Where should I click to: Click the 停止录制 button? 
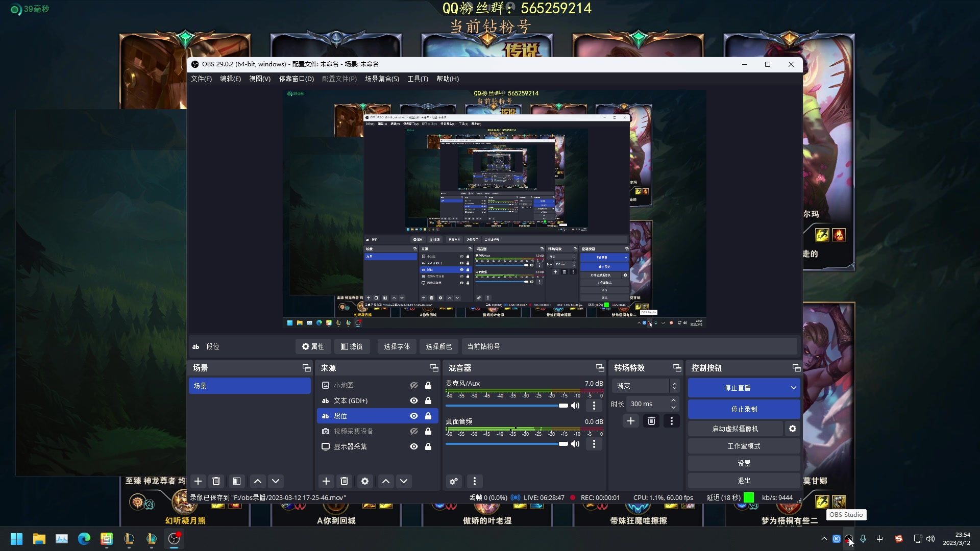[744, 409]
